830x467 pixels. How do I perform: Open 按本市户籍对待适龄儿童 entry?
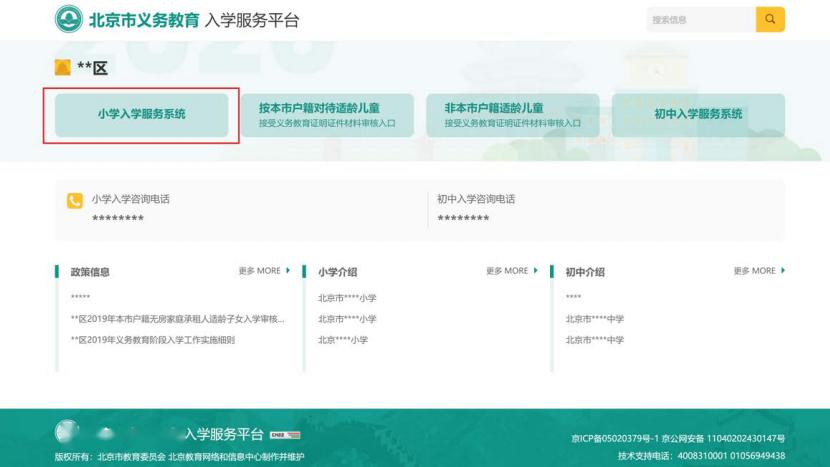pos(327,115)
